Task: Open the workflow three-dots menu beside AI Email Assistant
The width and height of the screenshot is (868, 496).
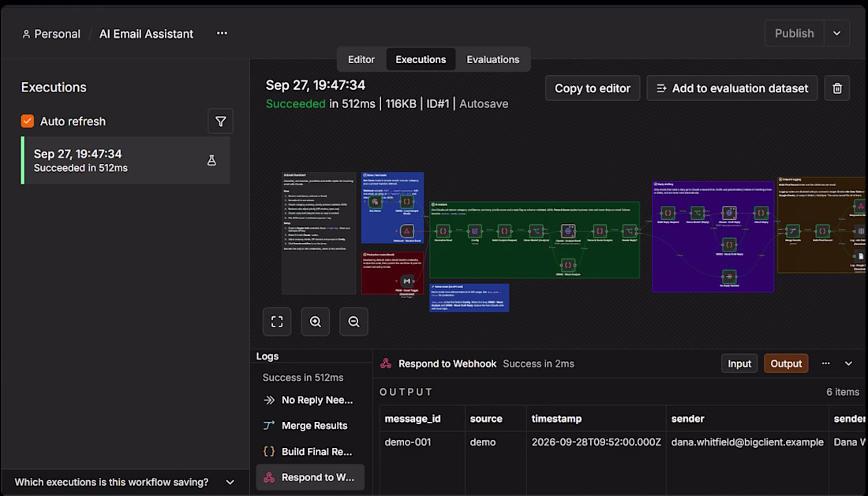Action: pos(222,33)
